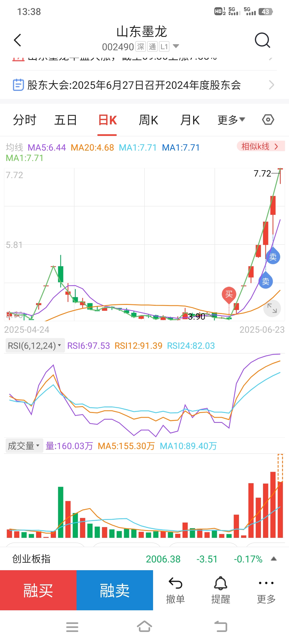Expand the 更多 chart period dropdown
Image resolution: width=289 pixels, height=644 pixels.
(x=231, y=120)
